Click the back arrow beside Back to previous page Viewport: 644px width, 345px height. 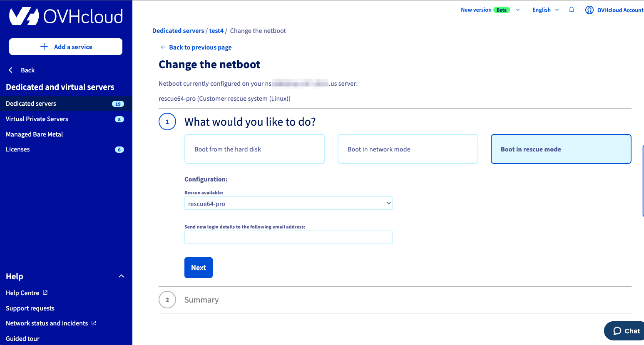pyautogui.click(x=163, y=47)
